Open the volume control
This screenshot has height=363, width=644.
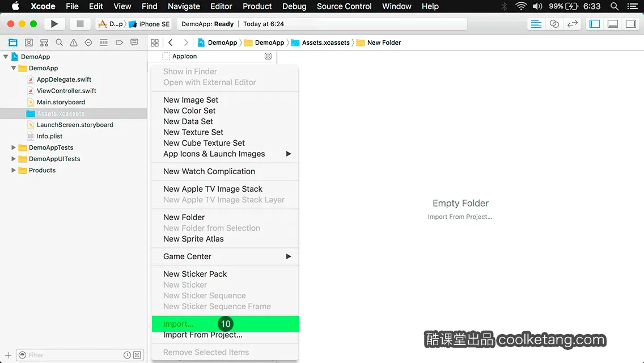tap(537, 6)
